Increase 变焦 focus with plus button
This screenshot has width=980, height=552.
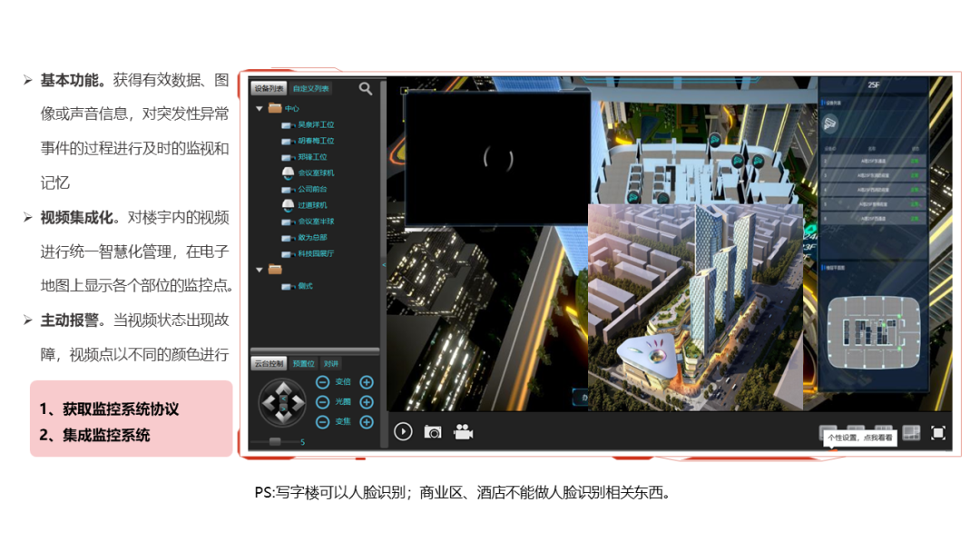pos(367,422)
